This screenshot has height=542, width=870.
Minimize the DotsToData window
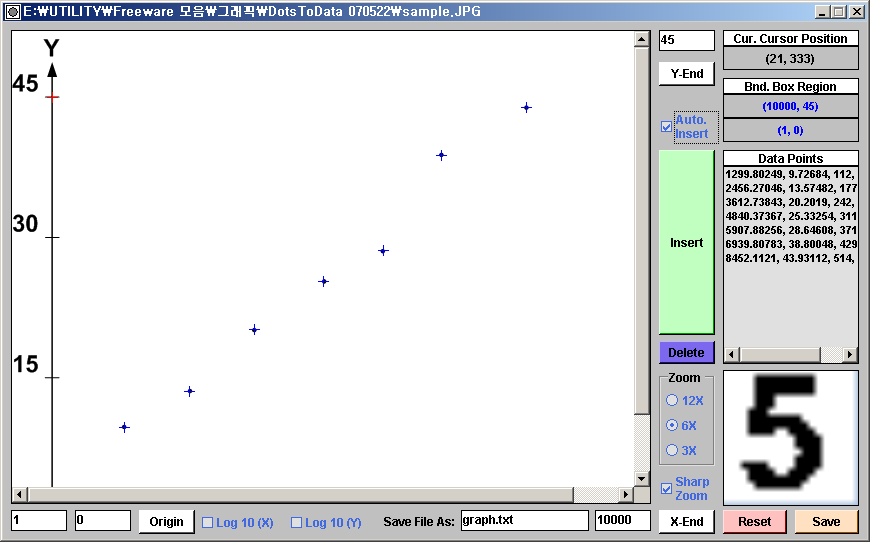(x=822, y=12)
